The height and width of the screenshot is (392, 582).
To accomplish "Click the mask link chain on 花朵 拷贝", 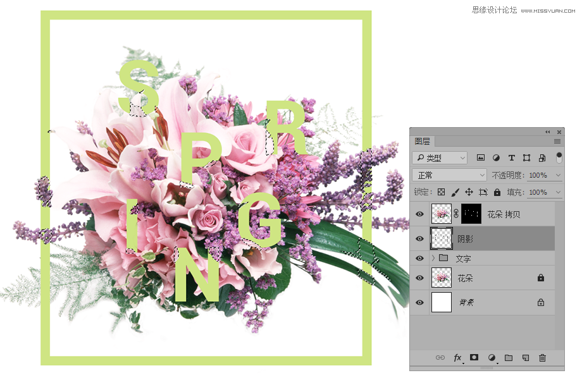I will (456, 213).
